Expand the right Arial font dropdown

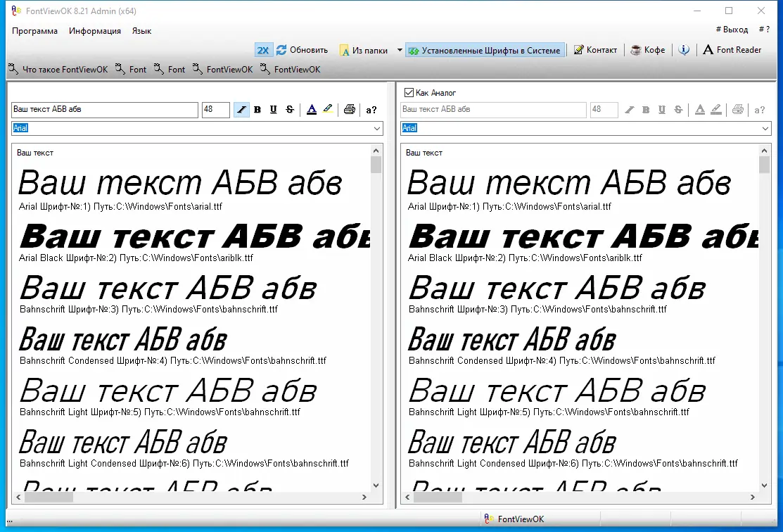(x=765, y=128)
